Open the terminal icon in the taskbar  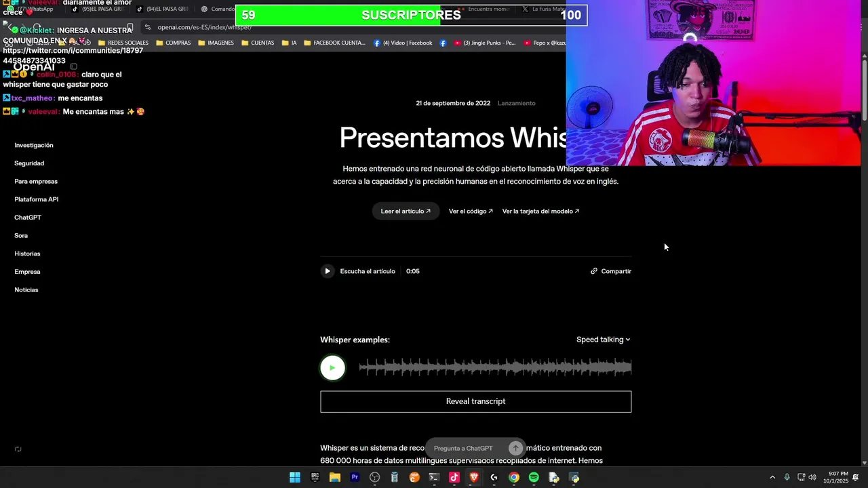click(x=434, y=478)
